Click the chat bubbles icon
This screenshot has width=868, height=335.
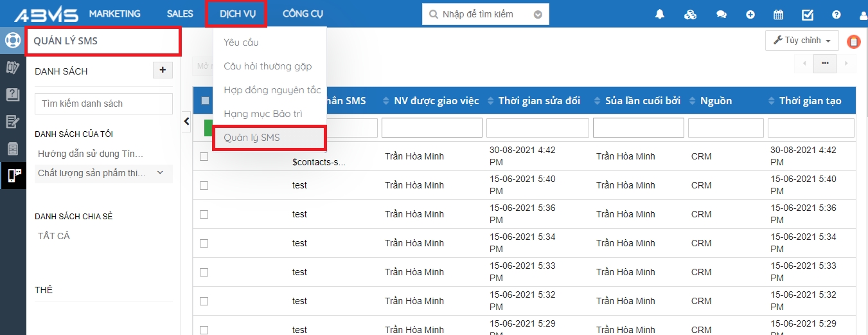point(722,14)
